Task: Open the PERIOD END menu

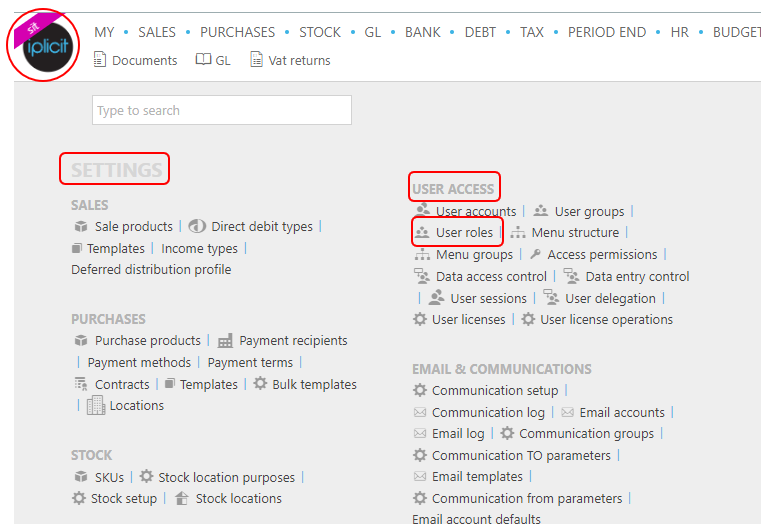Action: click(607, 32)
